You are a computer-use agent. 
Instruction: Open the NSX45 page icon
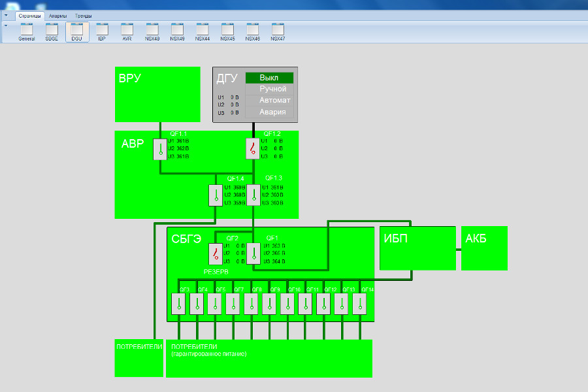(227, 32)
